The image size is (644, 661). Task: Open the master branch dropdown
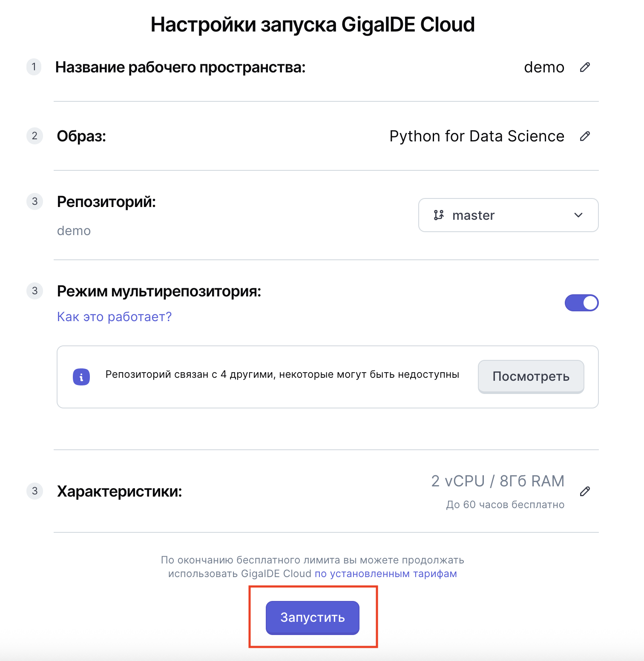[508, 216]
